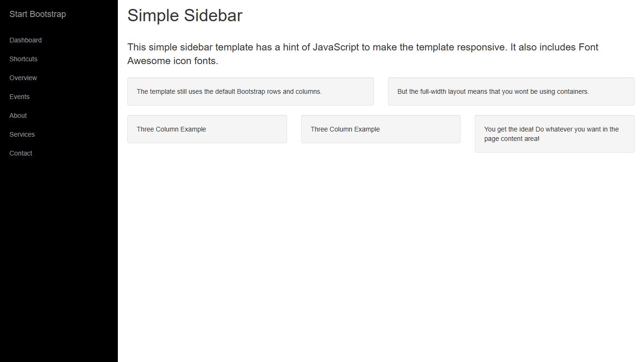This screenshot has height=362, width=644.
Task: Click the 'Awesome icon fonts' text line
Action: pyautogui.click(x=173, y=61)
